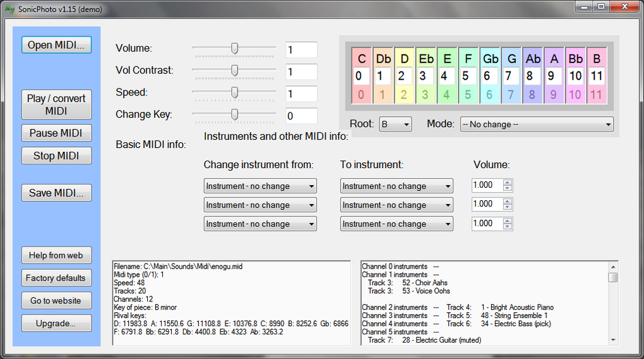Edit the G note mapping field
The image size is (644, 359).
pyautogui.click(x=511, y=76)
